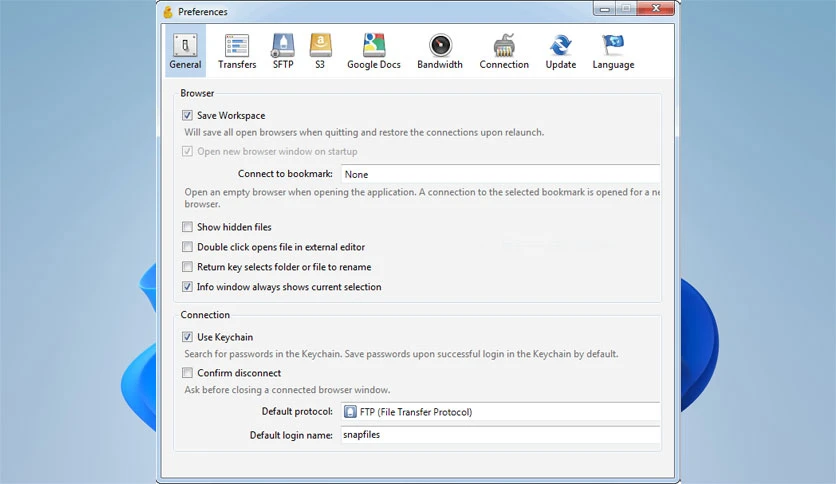The height and width of the screenshot is (484, 836).
Task: Enable Return key selects folder or file to rename
Action: 187,267
